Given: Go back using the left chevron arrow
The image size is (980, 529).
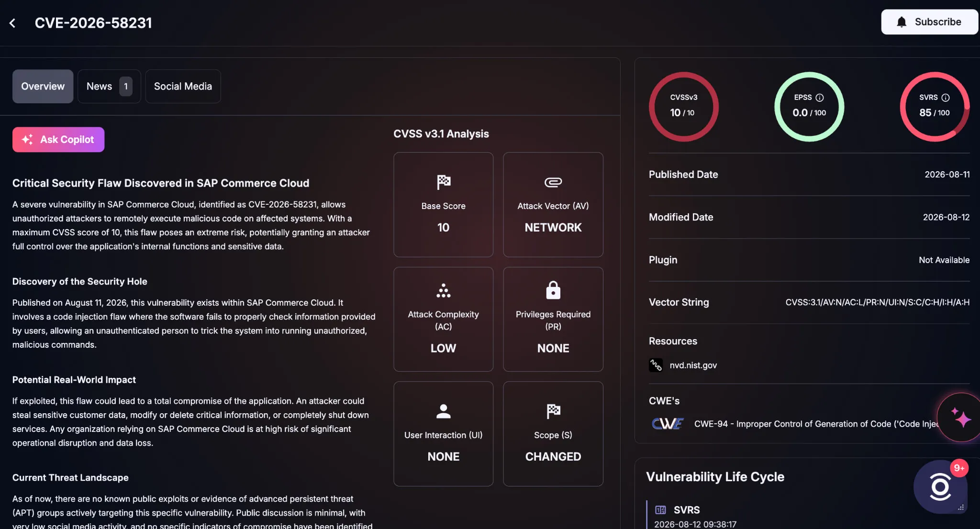Looking at the screenshot, I should 12,23.
